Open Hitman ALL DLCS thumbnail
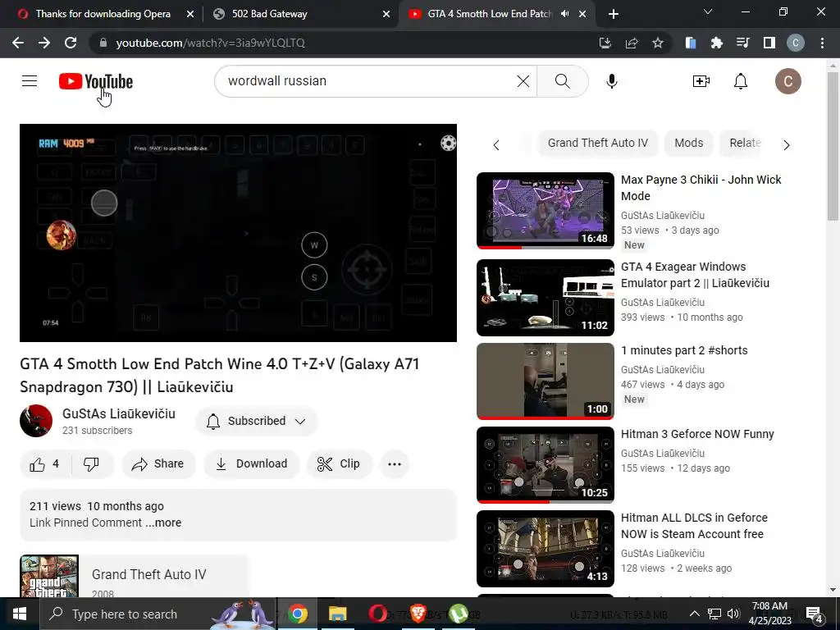The image size is (840, 630). tap(546, 549)
